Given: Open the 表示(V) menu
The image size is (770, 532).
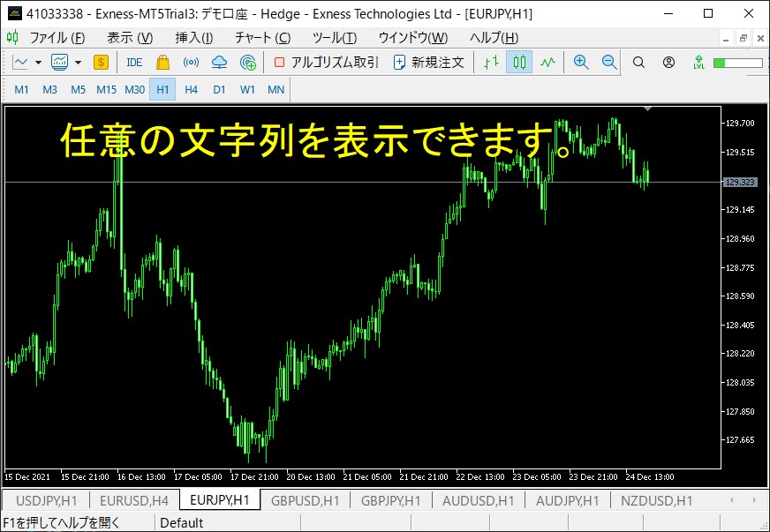Looking at the screenshot, I should [130, 38].
